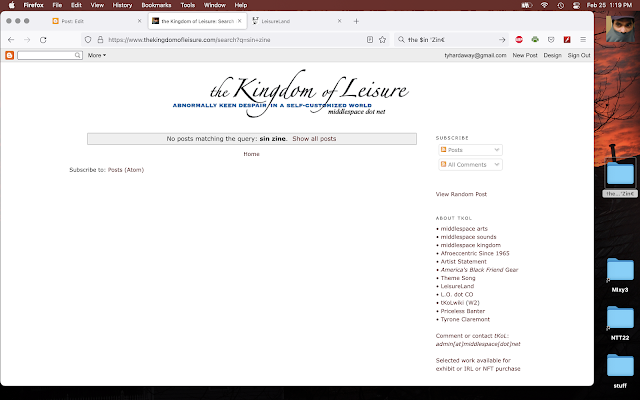Image resolution: width=640 pixels, height=400 pixels.
Task: Toggle reader view icon in address bar
Action: pyautogui.click(x=370, y=40)
